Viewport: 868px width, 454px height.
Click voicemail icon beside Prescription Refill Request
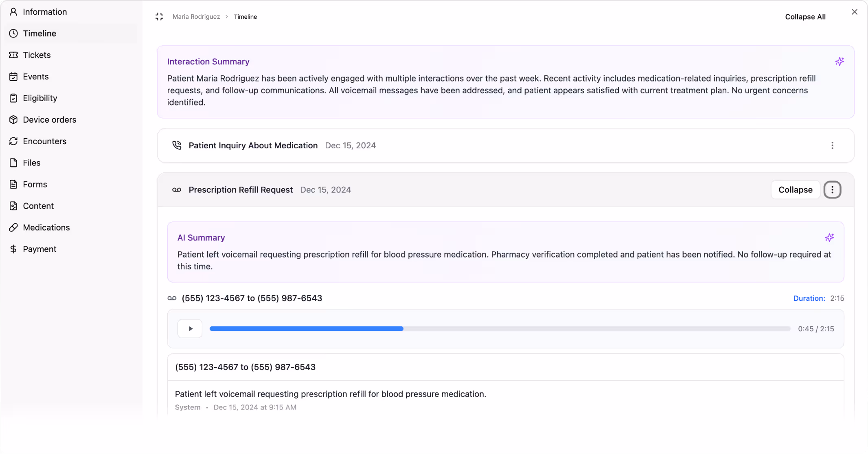[177, 190]
